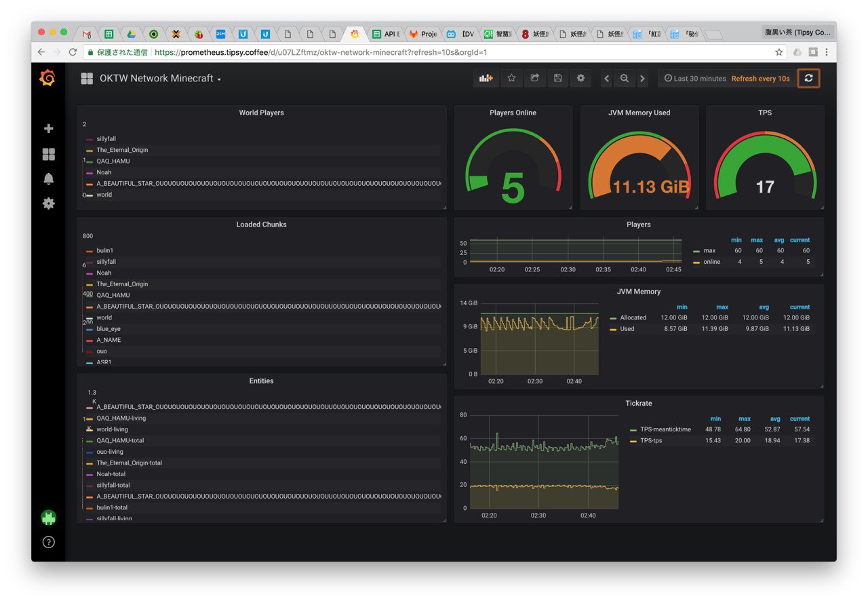Switch to the API E spreadsheet tab
Image resolution: width=868 pixels, height=603 pixels.
pos(387,34)
